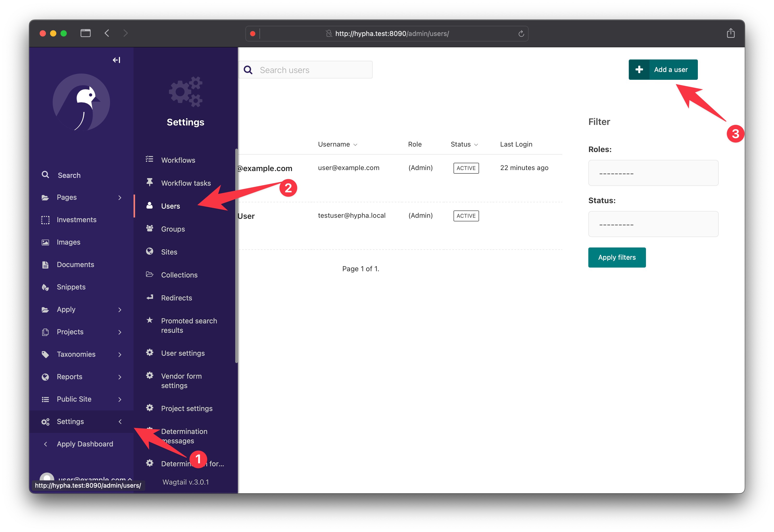The image size is (774, 532).
Task: Click the Project settings cog icon
Action: coord(149,408)
